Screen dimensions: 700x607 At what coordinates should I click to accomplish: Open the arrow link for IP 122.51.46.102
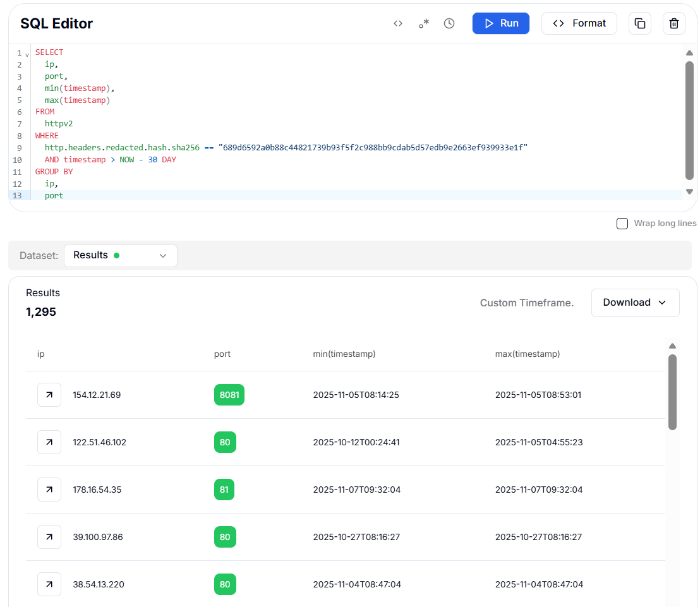click(49, 442)
